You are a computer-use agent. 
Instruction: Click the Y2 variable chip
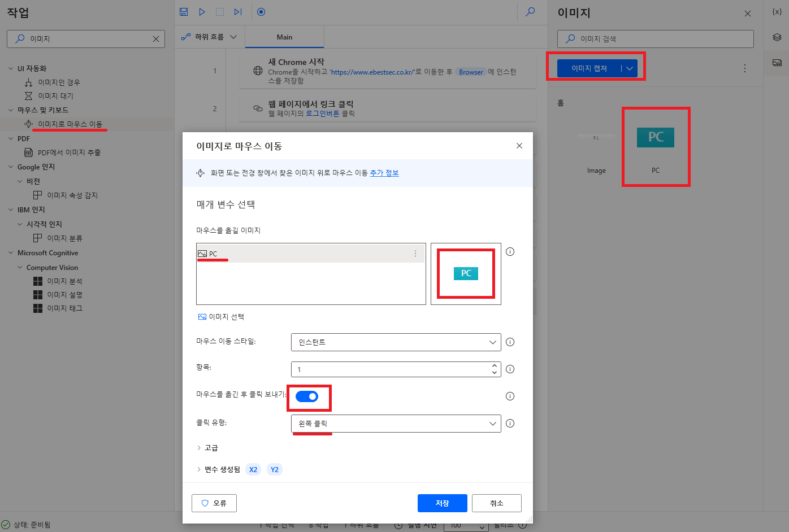coord(275,469)
